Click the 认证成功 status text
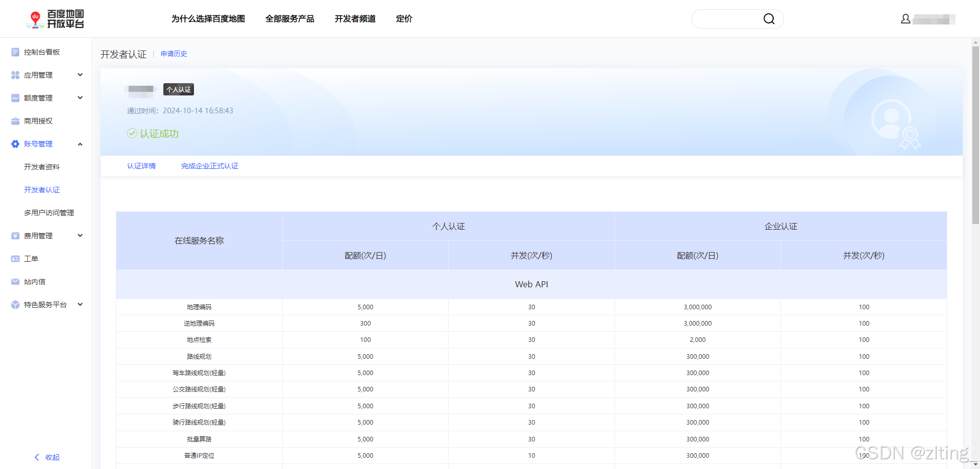 (x=159, y=134)
